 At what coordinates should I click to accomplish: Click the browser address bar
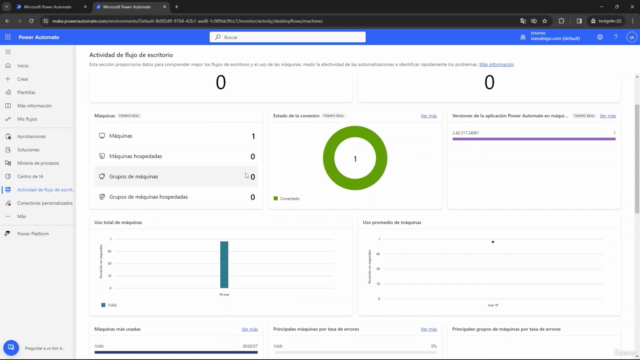(x=282, y=21)
